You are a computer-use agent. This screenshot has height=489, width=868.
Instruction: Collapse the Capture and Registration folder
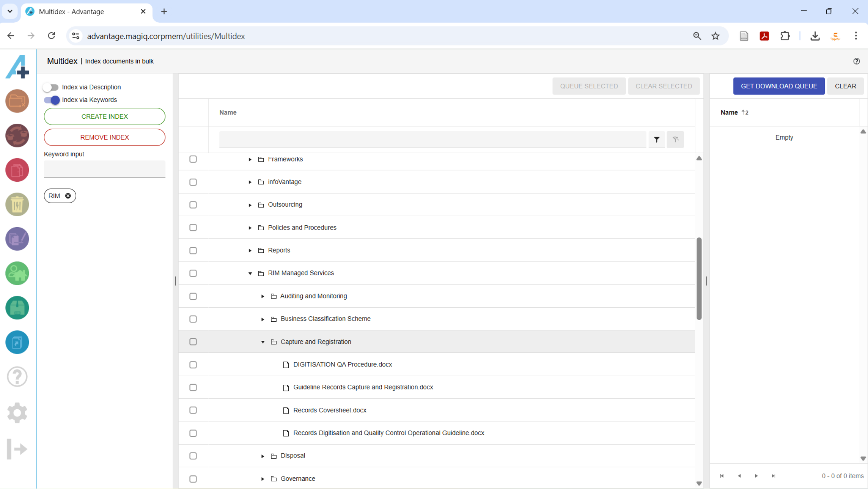263,342
